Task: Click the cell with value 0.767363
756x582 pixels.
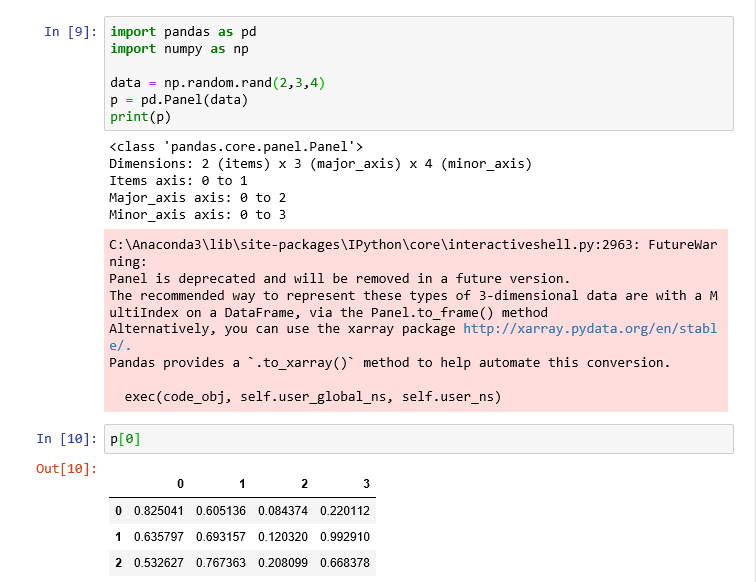Action: [221, 563]
